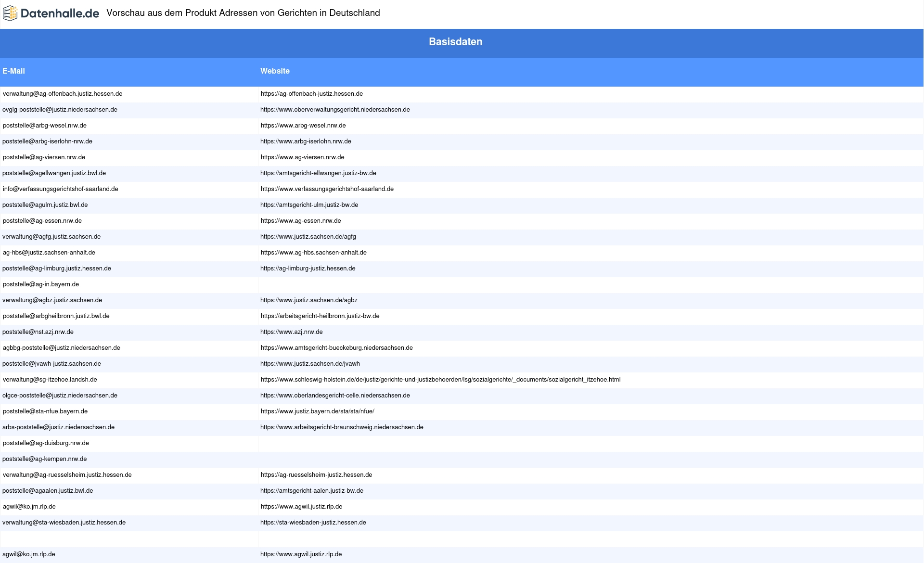
Task: Click https://www.ag-essen.nrw.de website
Action: click(301, 221)
